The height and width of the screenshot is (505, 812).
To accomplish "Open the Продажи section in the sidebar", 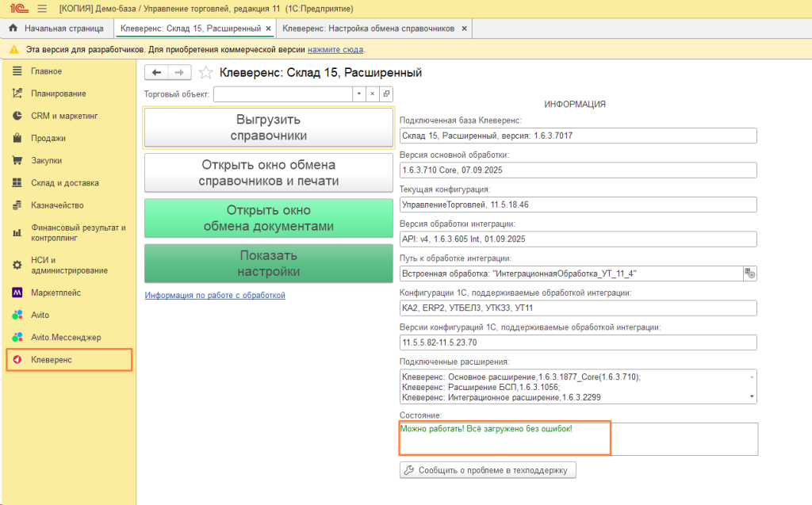I will click(48, 138).
